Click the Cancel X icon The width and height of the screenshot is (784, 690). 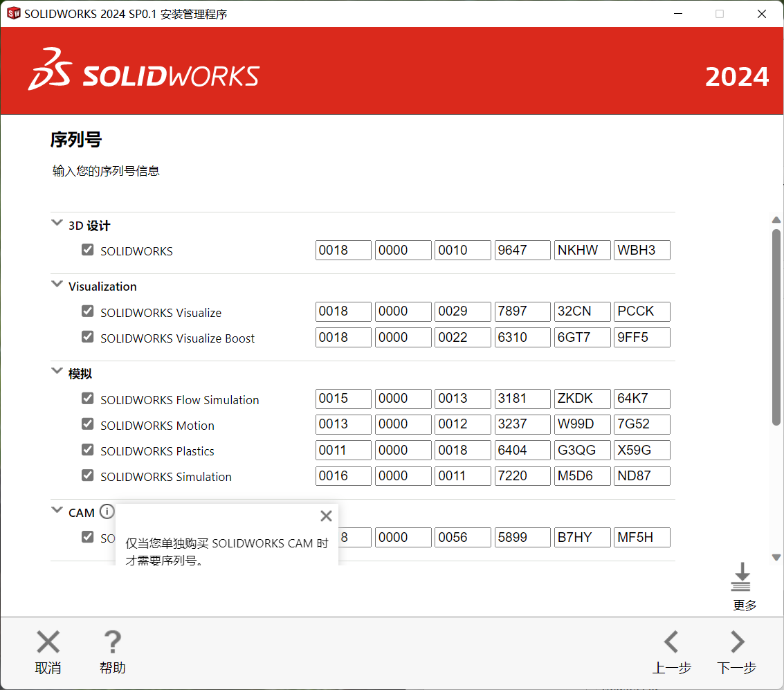48,642
